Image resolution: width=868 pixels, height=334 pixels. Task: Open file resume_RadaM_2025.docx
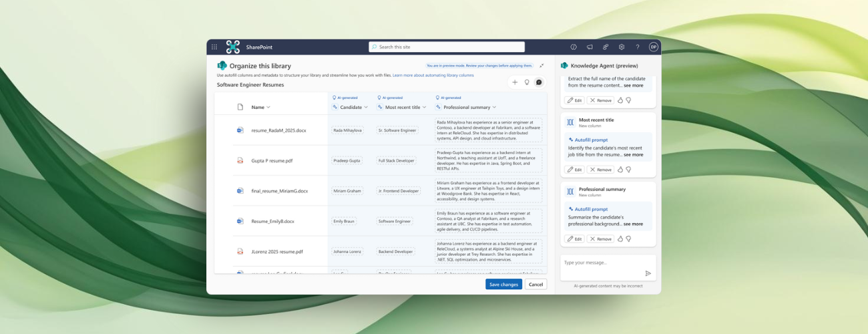[x=279, y=130]
